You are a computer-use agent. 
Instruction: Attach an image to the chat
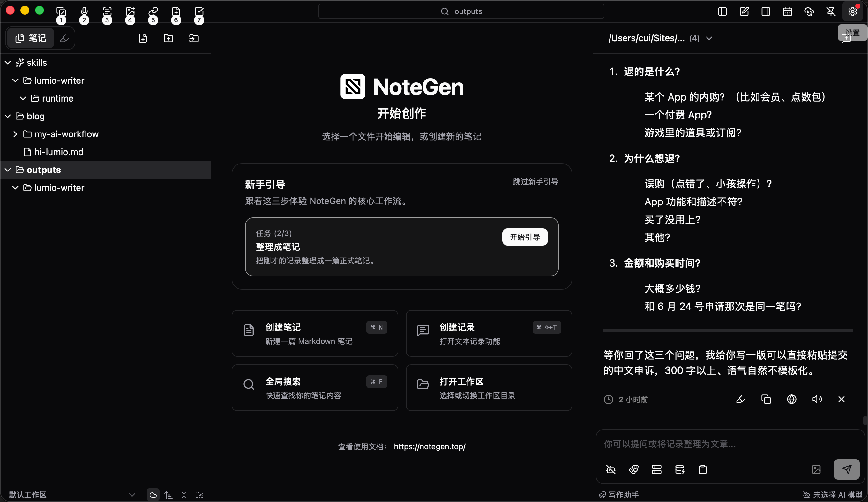click(816, 469)
